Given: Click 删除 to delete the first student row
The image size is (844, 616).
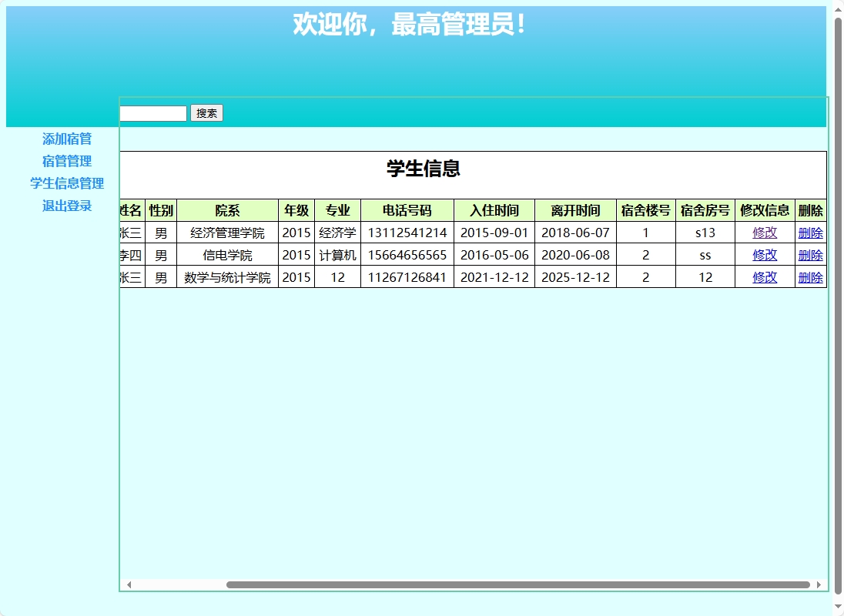Looking at the screenshot, I should 811,232.
